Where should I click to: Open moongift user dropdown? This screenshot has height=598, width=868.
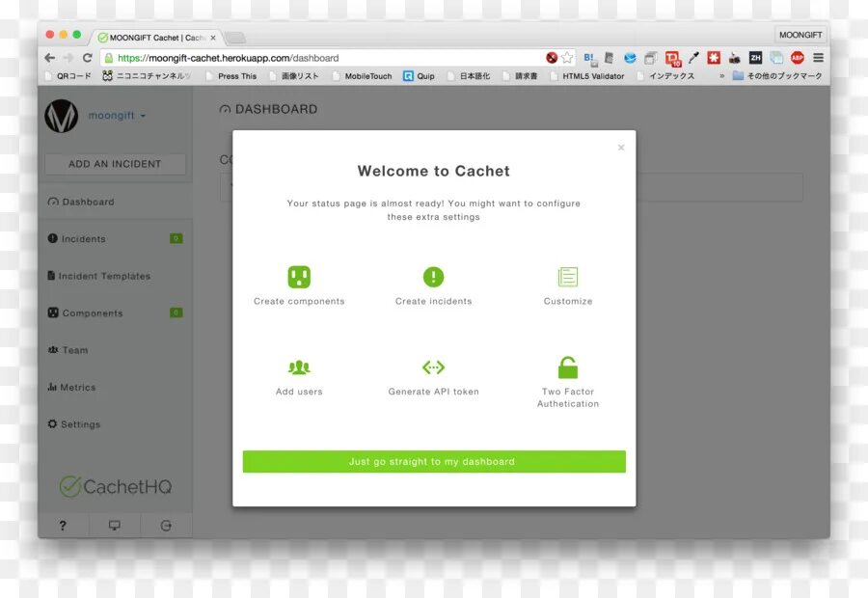117,115
